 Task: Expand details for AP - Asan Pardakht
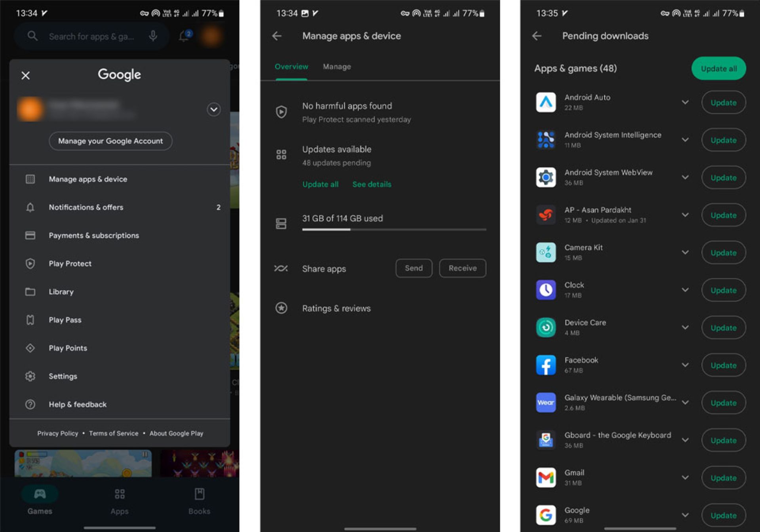685,215
